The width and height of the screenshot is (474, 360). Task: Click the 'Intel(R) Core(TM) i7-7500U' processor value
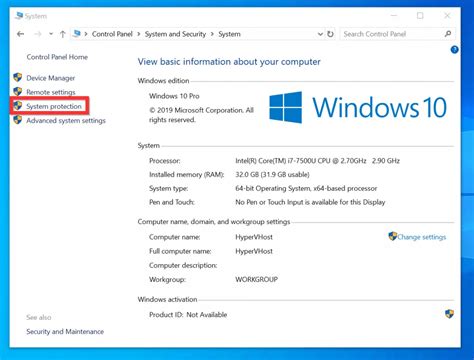pos(317,161)
